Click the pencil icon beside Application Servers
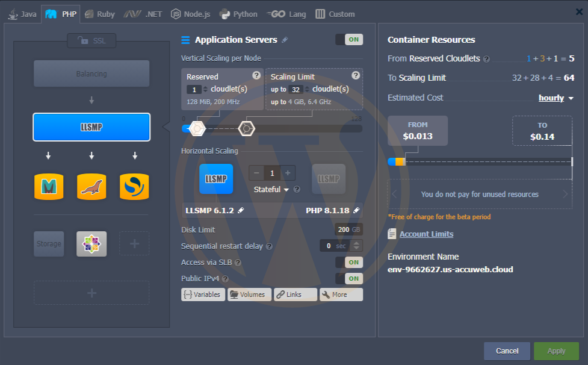The height and width of the screenshot is (365, 588). click(285, 40)
